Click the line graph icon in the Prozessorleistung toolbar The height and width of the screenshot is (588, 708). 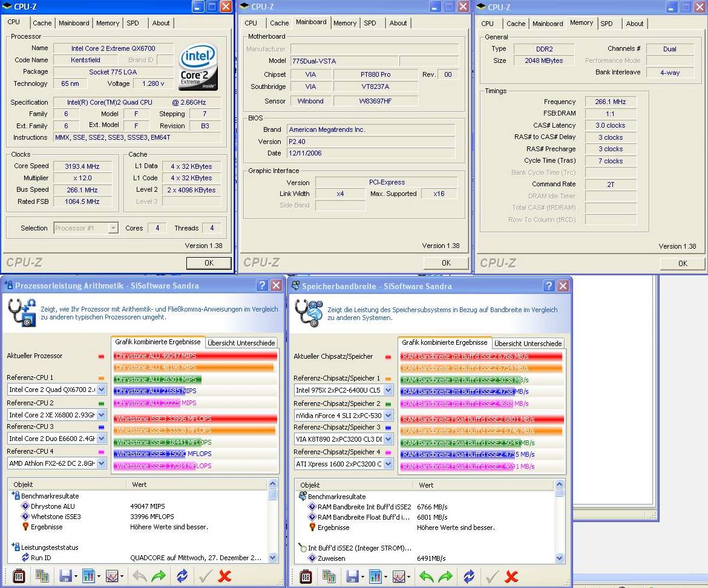(112, 577)
